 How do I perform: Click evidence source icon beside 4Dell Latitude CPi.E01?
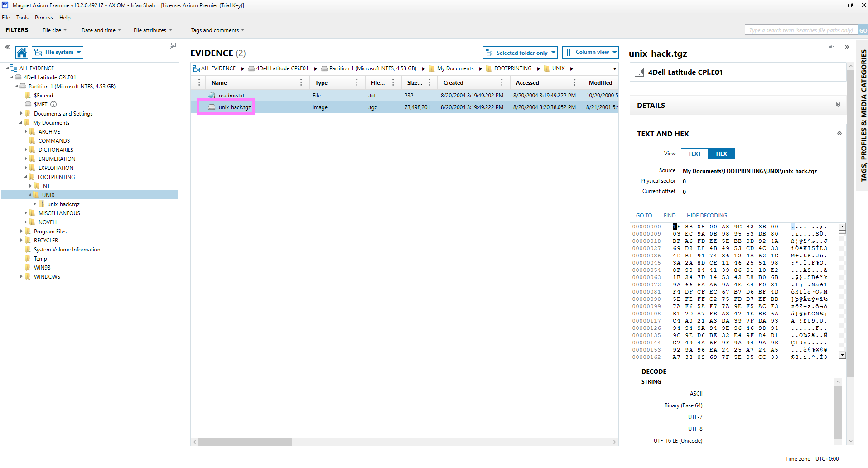click(x=639, y=72)
